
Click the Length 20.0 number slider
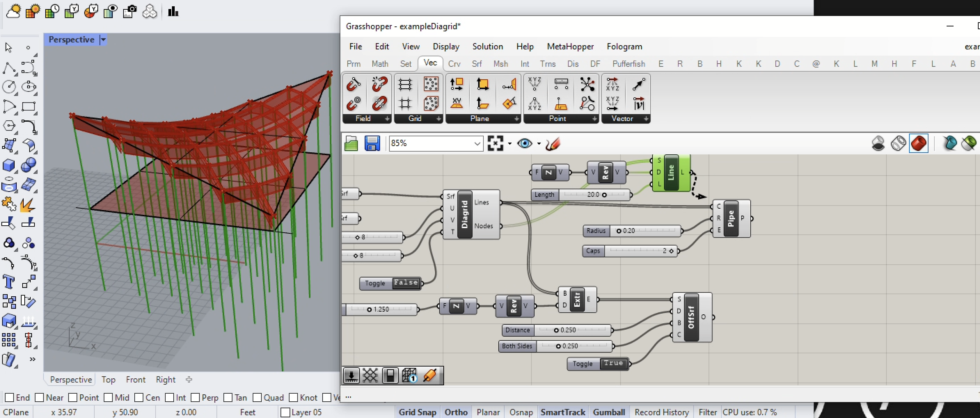581,194
